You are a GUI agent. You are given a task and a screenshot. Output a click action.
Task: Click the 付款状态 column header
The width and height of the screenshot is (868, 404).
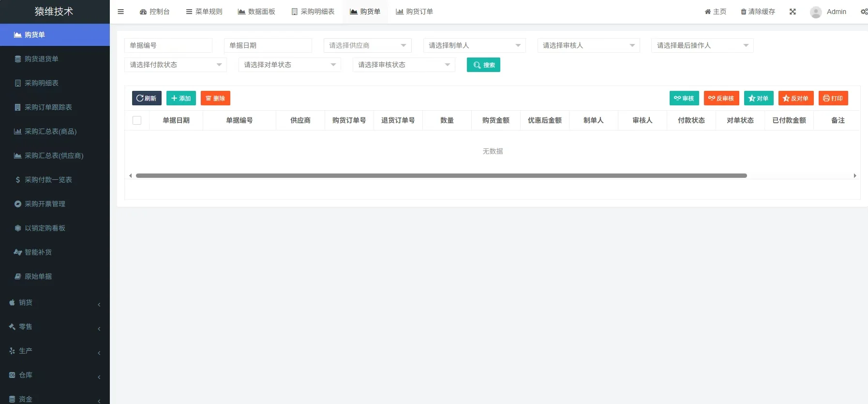click(691, 120)
